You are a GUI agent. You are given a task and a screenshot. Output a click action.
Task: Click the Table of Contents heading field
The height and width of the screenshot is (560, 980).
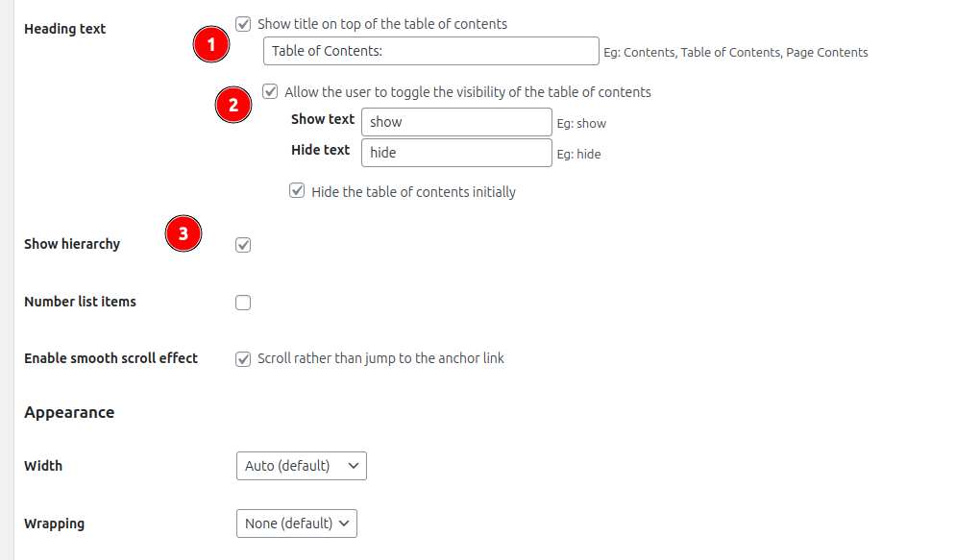click(430, 52)
